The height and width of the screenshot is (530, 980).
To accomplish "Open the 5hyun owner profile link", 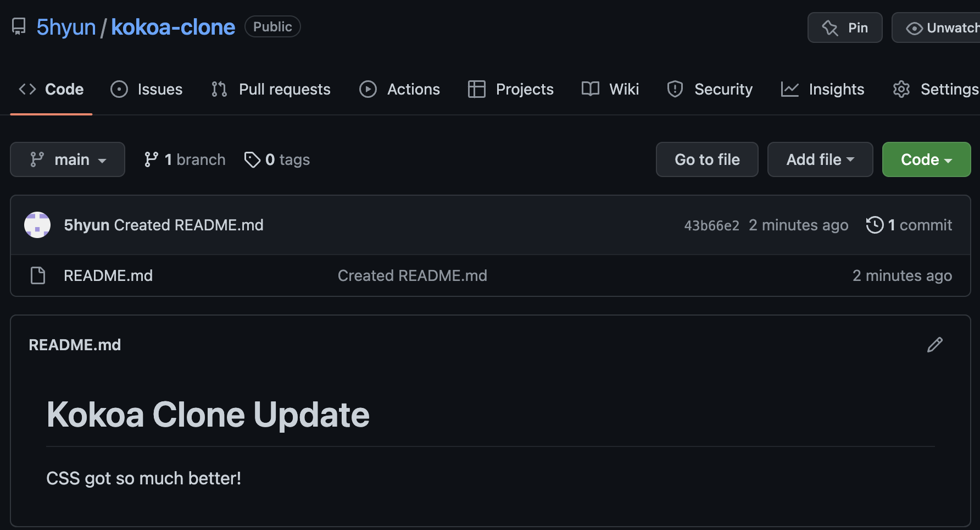I will pyautogui.click(x=66, y=27).
